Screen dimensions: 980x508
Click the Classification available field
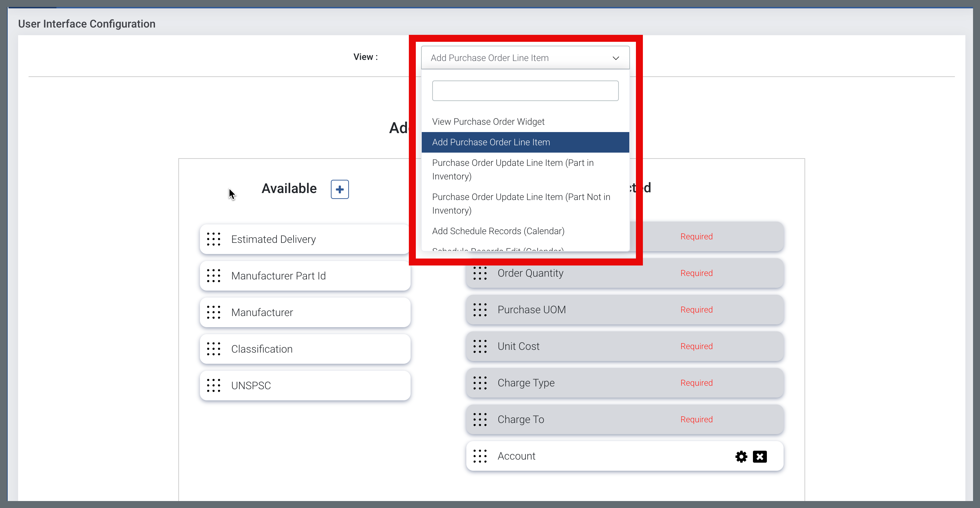304,349
